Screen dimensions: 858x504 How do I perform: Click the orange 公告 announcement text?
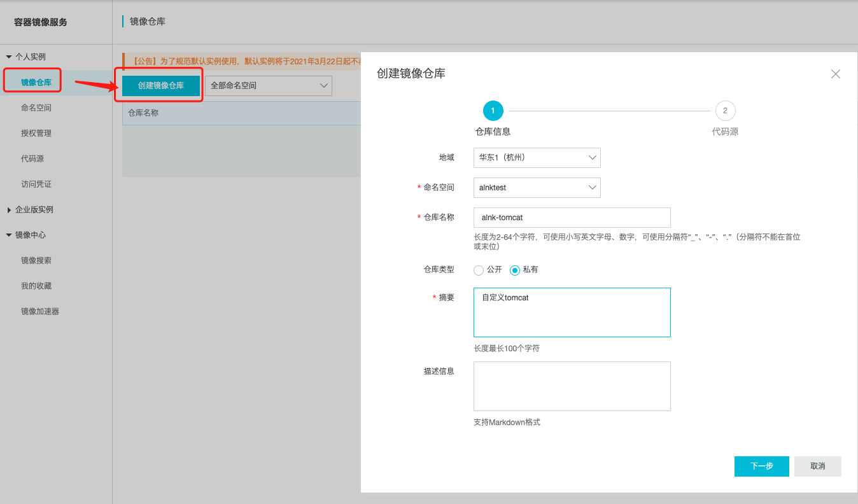[x=246, y=61]
